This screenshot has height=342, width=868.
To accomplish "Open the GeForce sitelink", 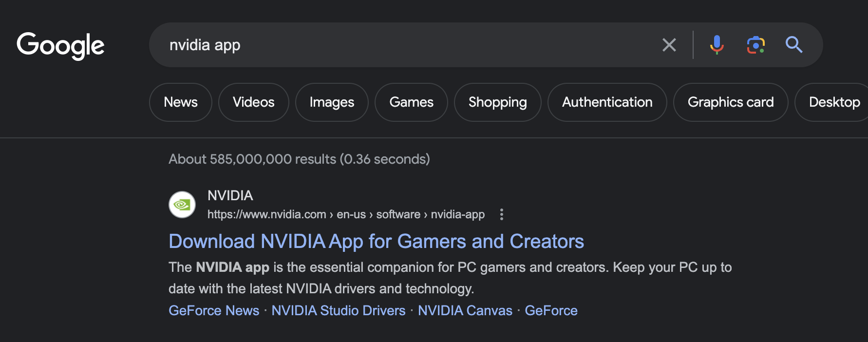I will coord(551,311).
